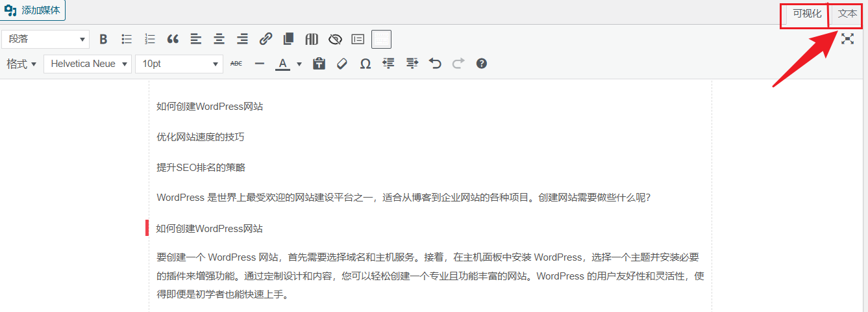The width and height of the screenshot is (868, 312).
Task: Enter fullscreen distraction-free mode
Action: (x=847, y=39)
